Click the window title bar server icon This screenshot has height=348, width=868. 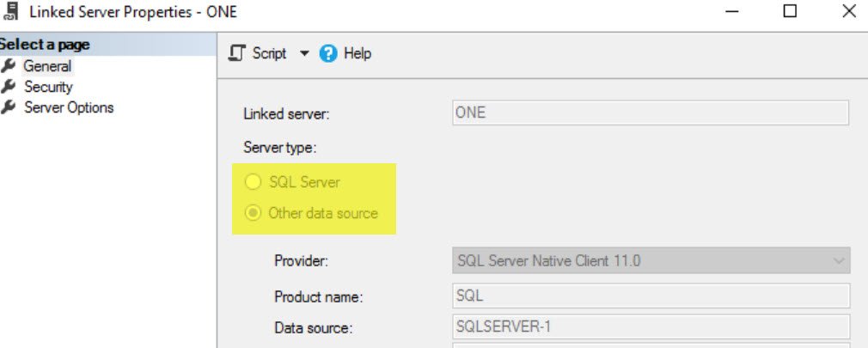(x=10, y=11)
